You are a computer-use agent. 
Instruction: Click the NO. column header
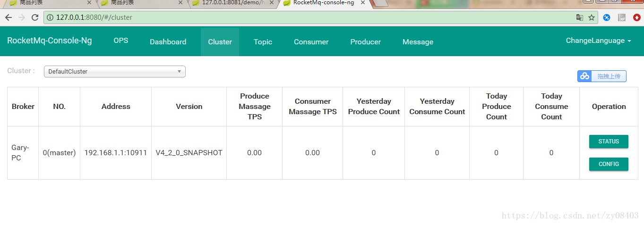pyautogui.click(x=60, y=107)
